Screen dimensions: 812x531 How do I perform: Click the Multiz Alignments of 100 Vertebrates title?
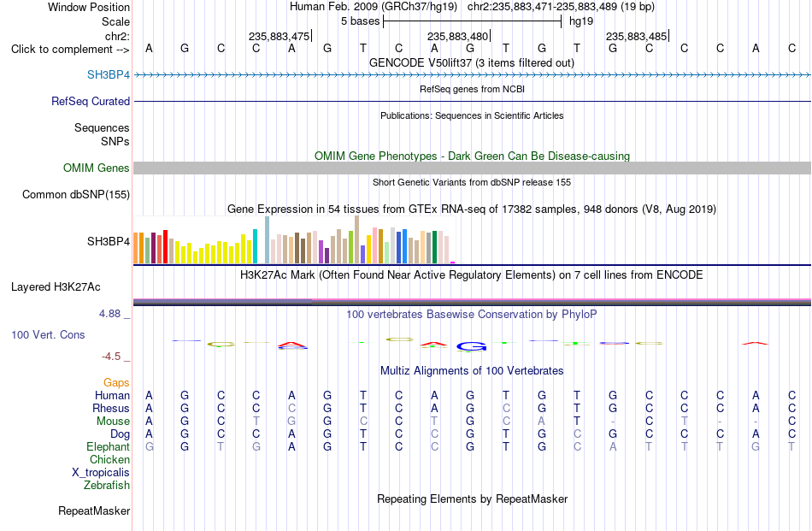click(x=472, y=370)
